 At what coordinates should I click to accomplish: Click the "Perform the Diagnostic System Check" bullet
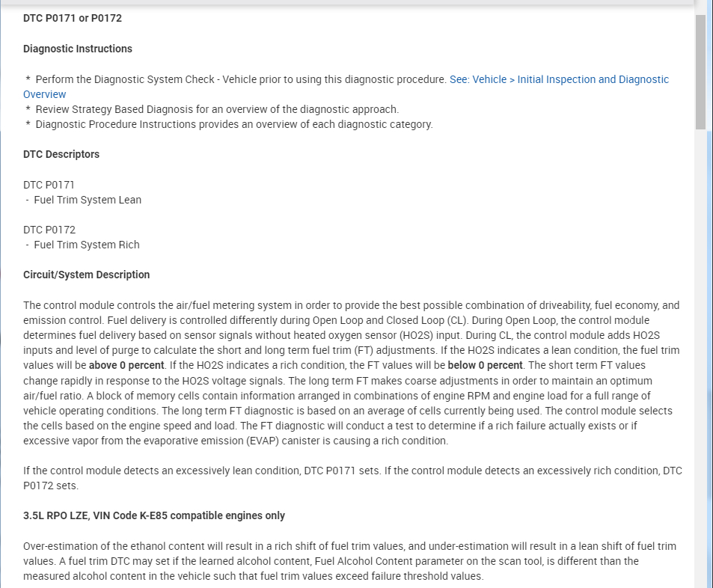click(x=240, y=79)
